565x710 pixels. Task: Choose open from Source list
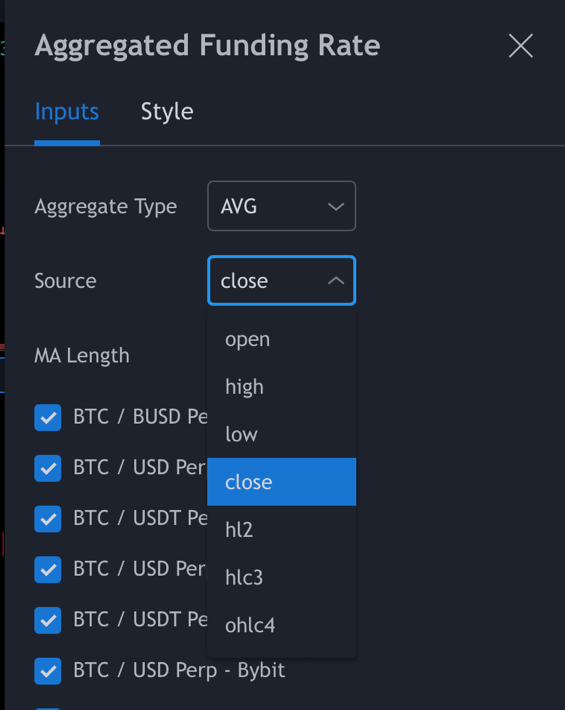282,339
